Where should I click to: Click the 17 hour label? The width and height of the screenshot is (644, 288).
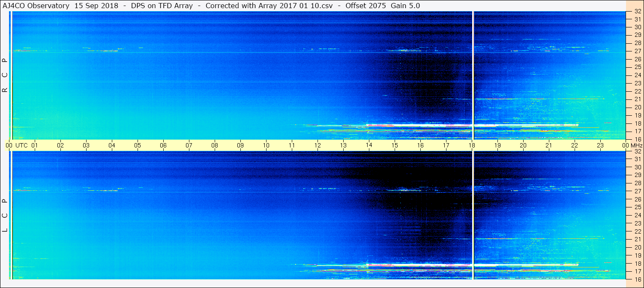446,145
